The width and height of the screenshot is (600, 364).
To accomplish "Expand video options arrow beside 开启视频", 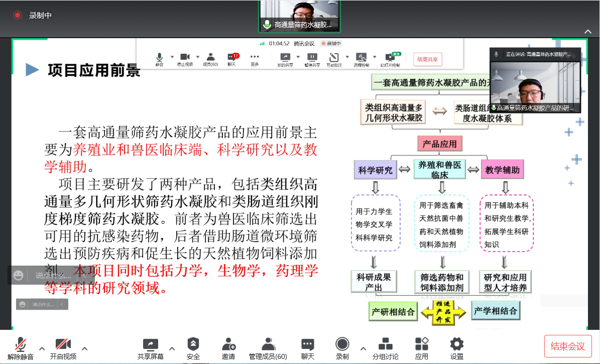I will pos(84,348).
